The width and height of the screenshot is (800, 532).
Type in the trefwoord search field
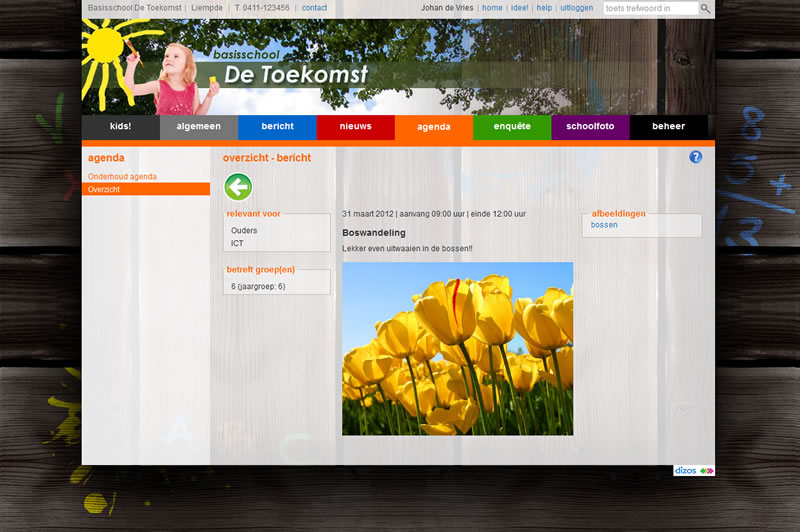(x=650, y=8)
